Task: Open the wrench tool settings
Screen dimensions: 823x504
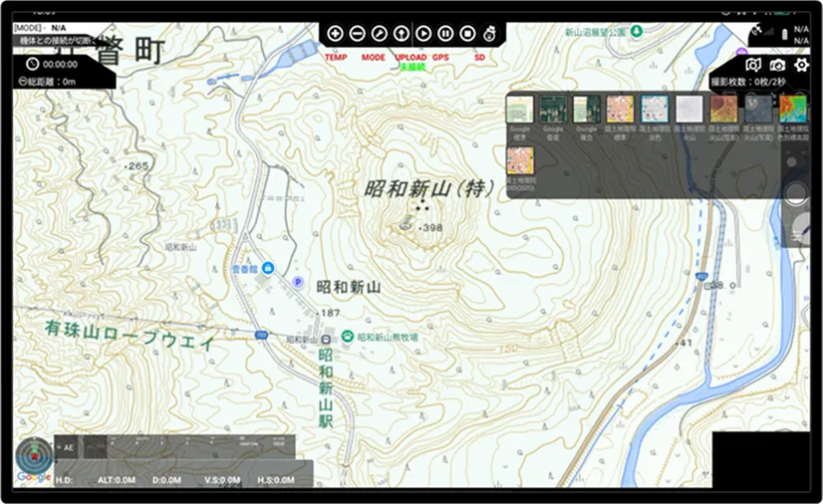Action: [x=379, y=34]
